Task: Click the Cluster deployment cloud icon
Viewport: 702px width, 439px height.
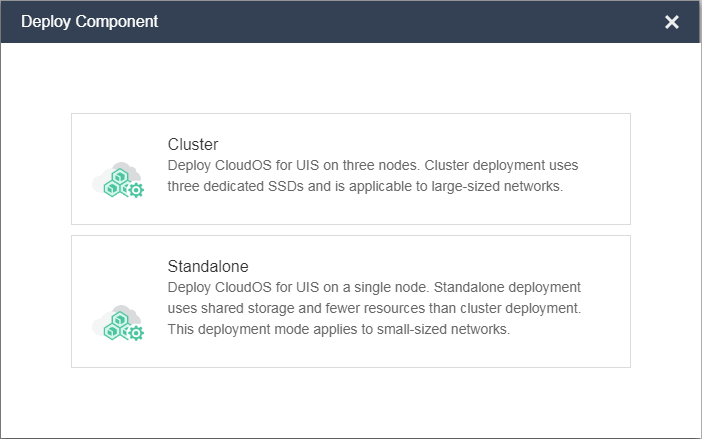Action: pyautogui.click(x=115, y=177)
